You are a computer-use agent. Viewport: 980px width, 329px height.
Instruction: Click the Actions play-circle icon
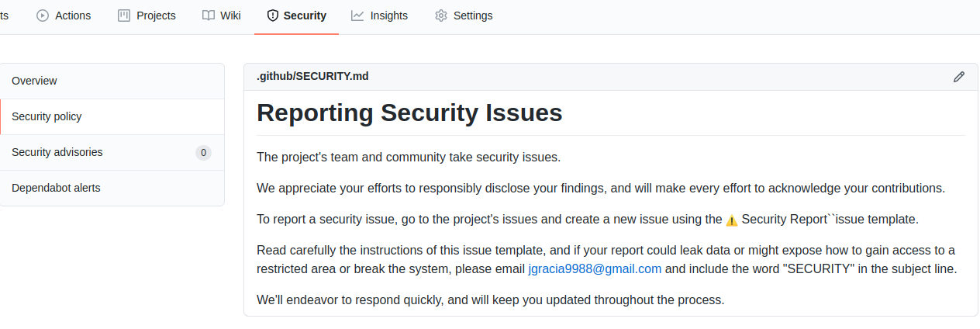click(x=43, y=16)
